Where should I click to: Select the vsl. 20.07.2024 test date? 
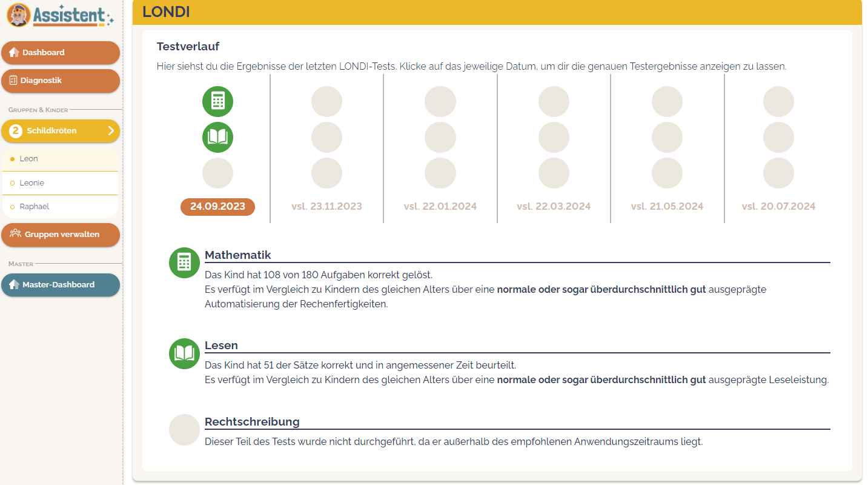[778, 207]
